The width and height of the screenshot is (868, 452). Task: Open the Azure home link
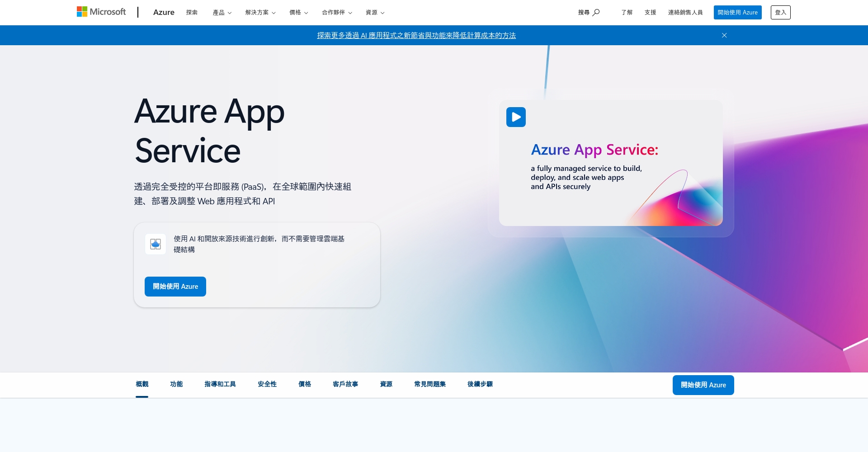coord(164,12)
